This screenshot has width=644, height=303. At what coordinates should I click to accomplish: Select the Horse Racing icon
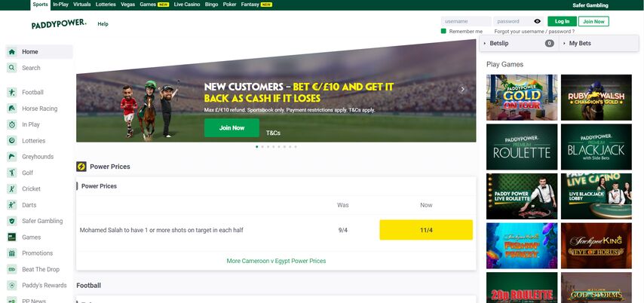click(x=12, y=109)
